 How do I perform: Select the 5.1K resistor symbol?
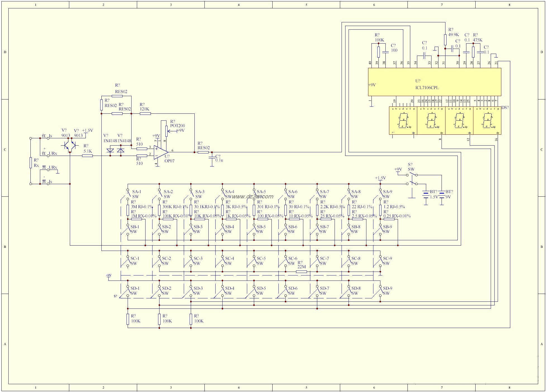click(x=87, y=156)
